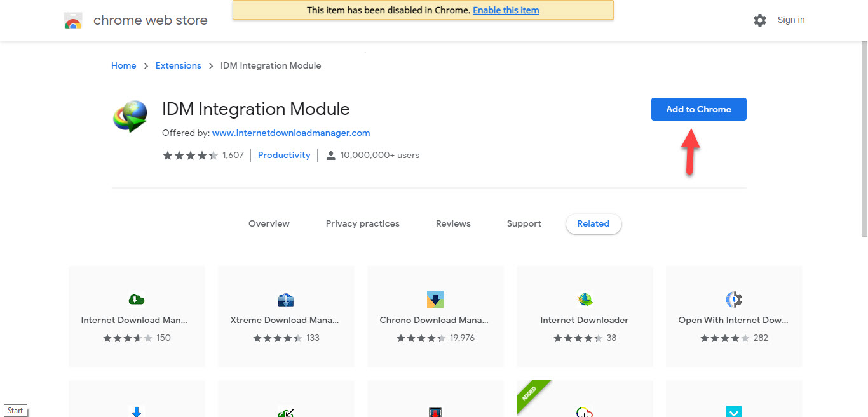Switch to the Privacy practices tab

pyautogui.click(x=362, y=224)
